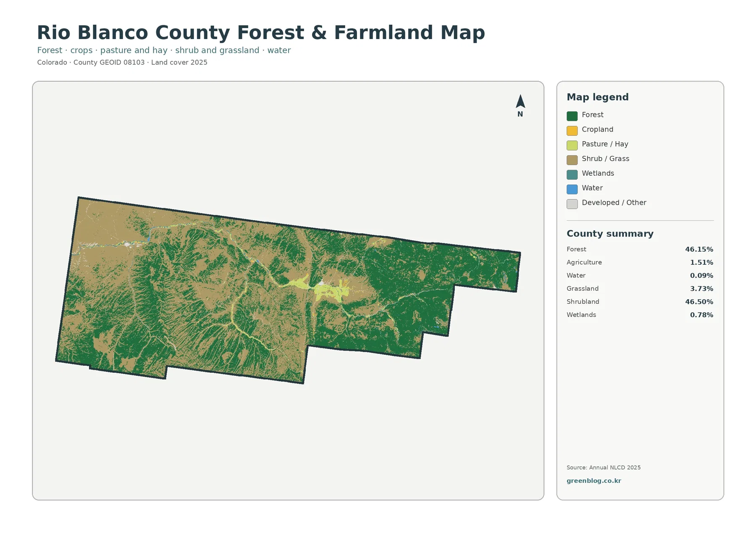Viewport: 756px width, 535px height.
Task: Click the 'Water' legend label
Action: tap(592, 188)
